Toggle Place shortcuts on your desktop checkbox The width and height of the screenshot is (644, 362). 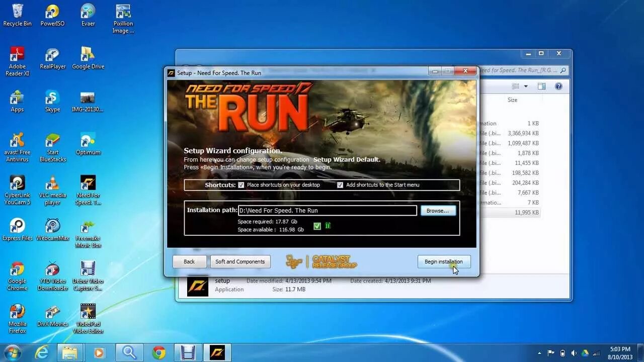point(241,185)
